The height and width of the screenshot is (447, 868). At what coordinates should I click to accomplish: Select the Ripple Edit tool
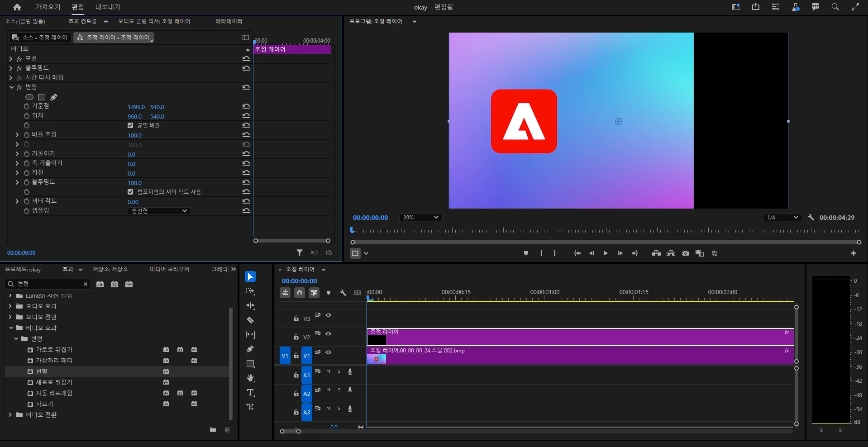coord(250,305)
